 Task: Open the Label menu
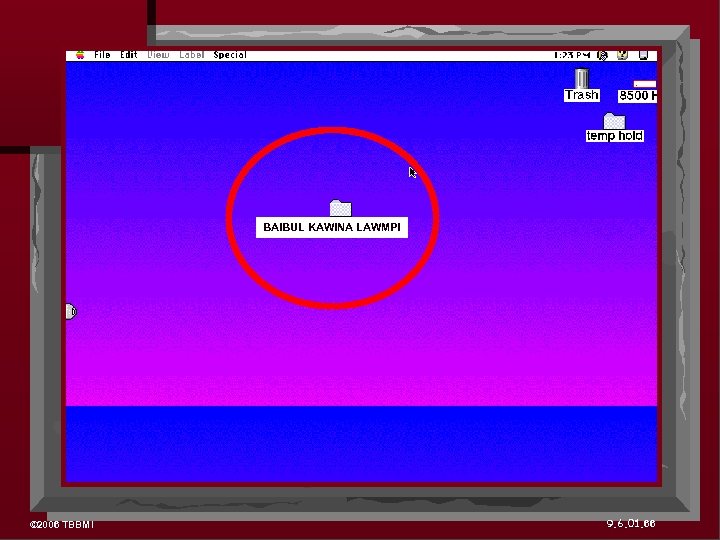click(191, 55)
